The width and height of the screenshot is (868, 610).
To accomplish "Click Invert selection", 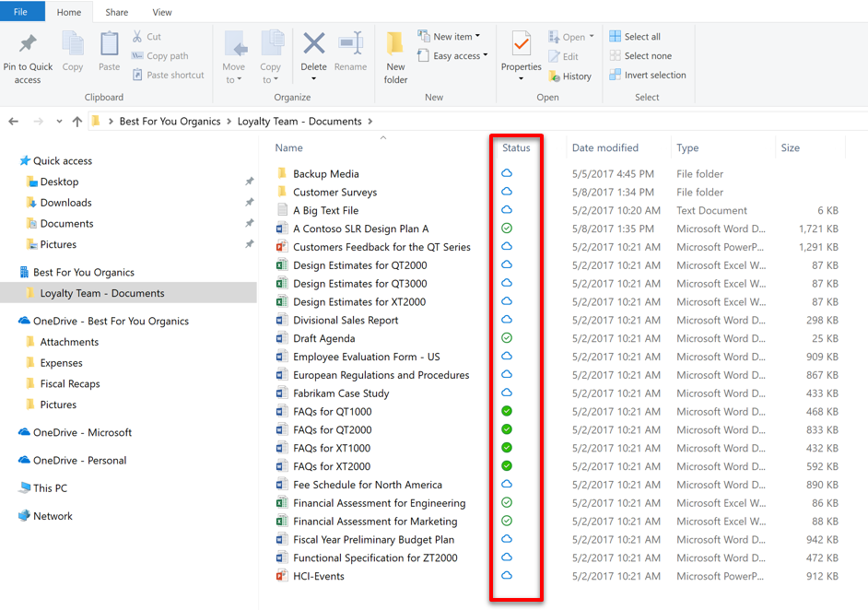I will 648,75.
